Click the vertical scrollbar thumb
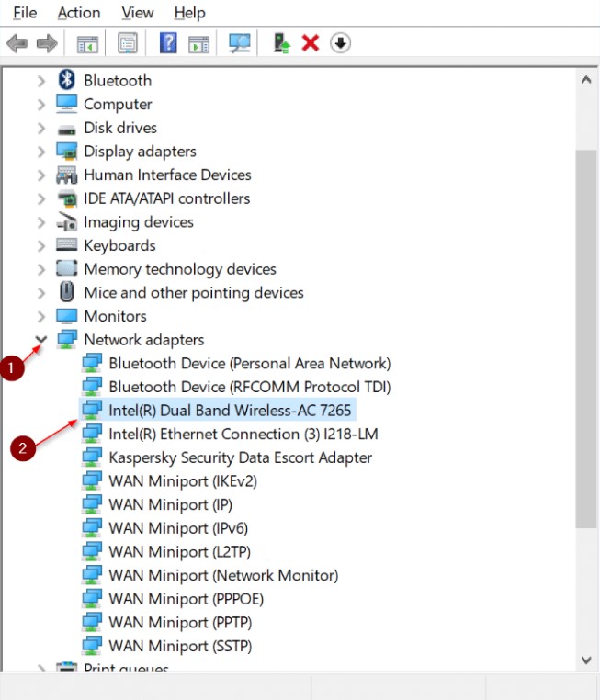Image resolution: width=600 pixels, height=700 pixels. [586, 339]
